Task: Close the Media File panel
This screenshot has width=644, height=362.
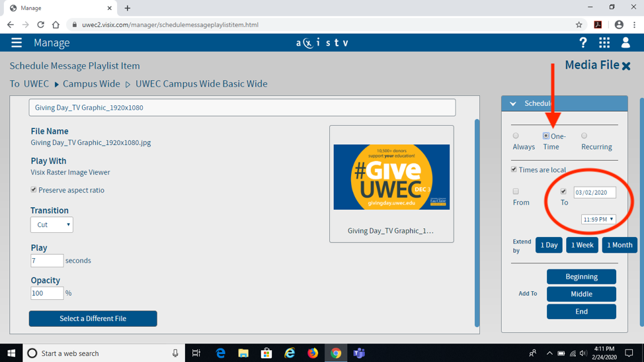Action: point(626,66)
